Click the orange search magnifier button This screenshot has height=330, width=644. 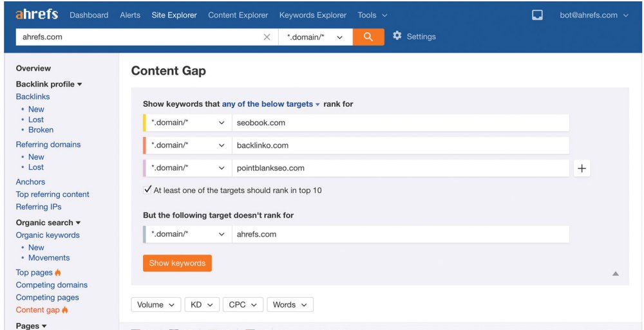[x=368, y=37]
